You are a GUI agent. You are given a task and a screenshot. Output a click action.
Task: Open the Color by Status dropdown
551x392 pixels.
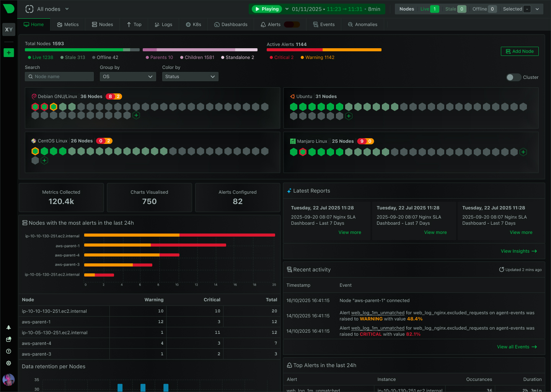point(190,77)
